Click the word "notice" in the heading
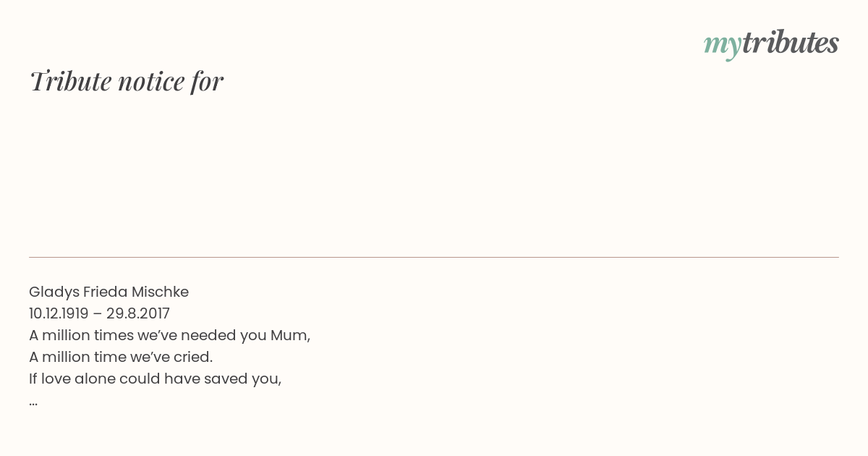 coord(151,81)
